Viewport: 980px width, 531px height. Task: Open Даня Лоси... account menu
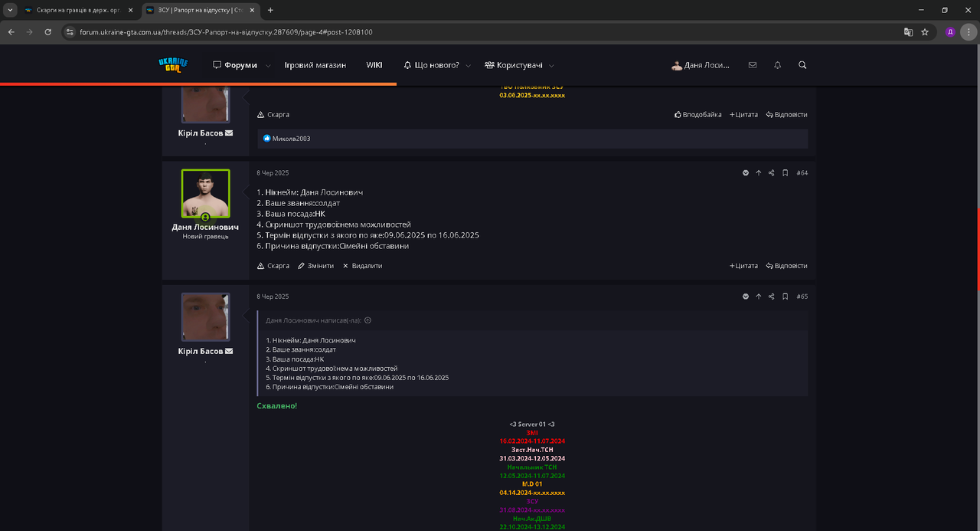pos(701,65)
